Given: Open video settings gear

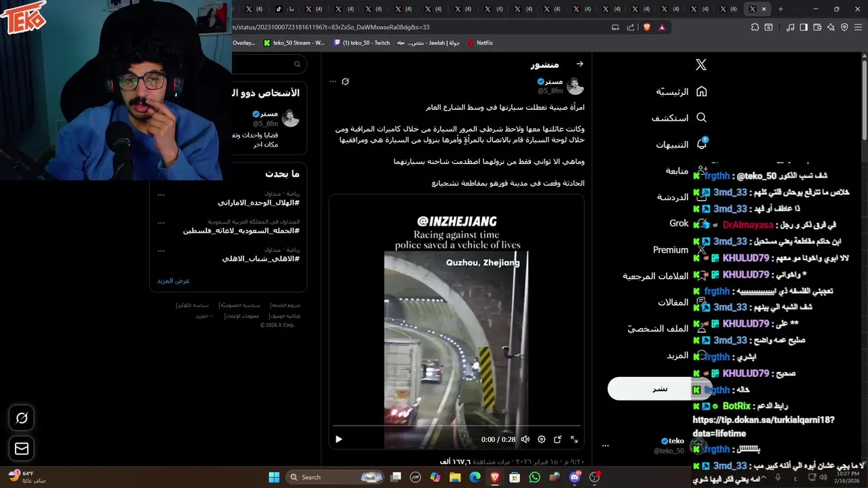Looking at the screenshot, I should (541, 439).
